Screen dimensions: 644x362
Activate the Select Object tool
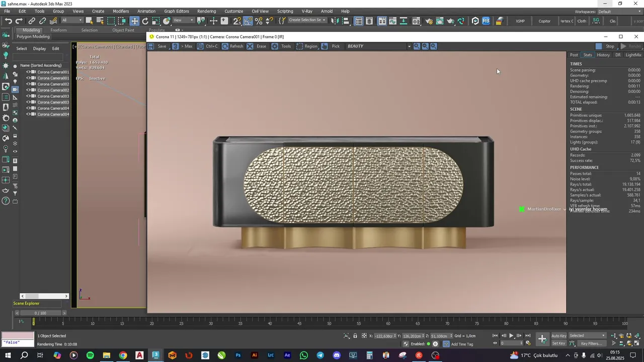coord(89,21)
